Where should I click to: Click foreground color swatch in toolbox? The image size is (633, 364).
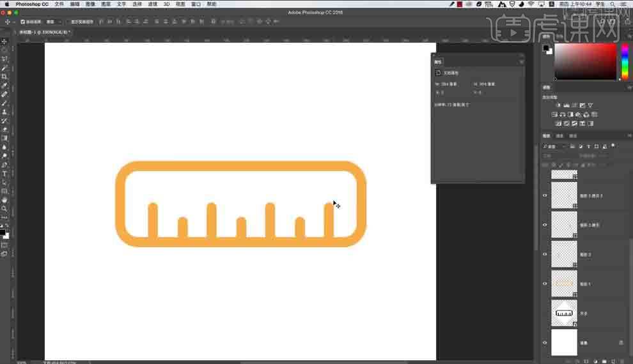click(x=3, y=232)
